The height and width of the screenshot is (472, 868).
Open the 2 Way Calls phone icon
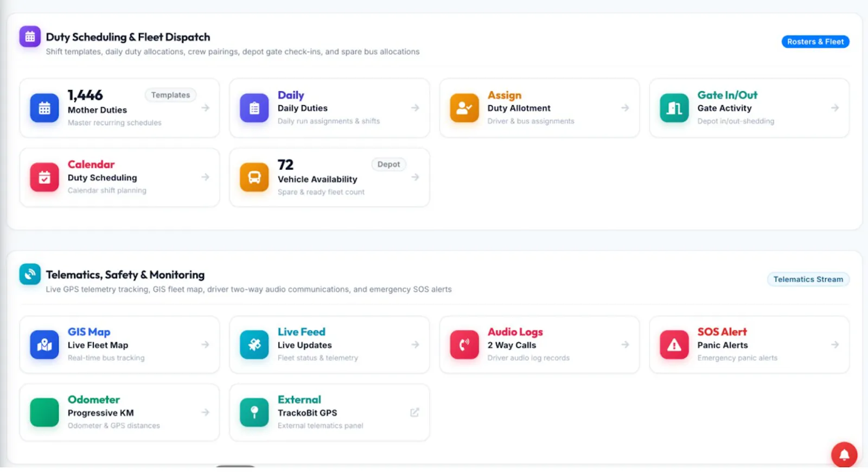pyautogui.click(x=464, y=345)
